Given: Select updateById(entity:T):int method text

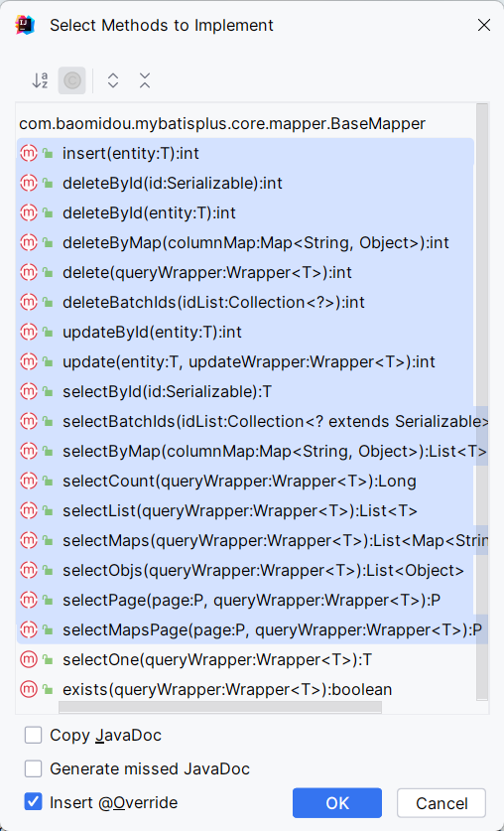Looking at the screenshot, I should tap(152, 333).
